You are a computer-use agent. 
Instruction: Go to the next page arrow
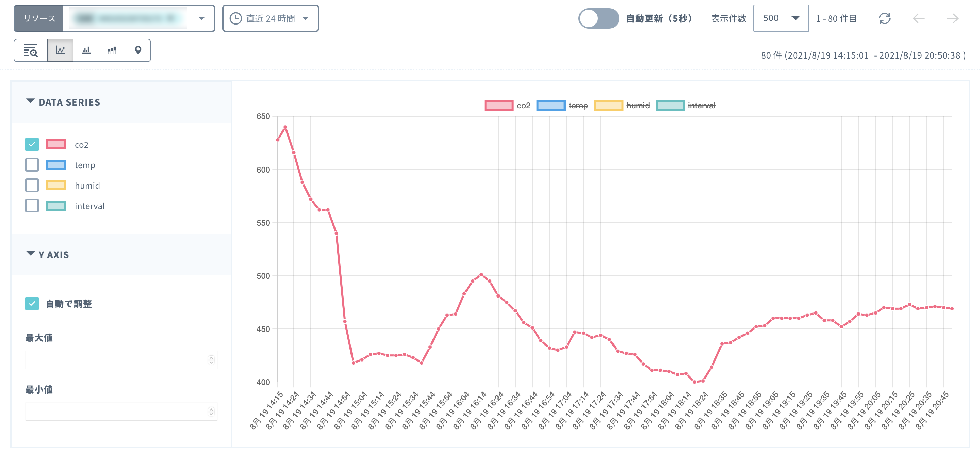[952, 18]
